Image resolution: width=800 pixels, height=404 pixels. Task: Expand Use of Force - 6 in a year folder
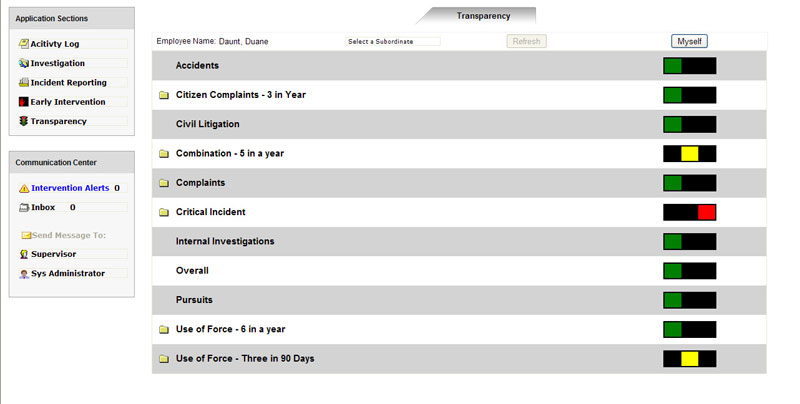click(164, 330)
